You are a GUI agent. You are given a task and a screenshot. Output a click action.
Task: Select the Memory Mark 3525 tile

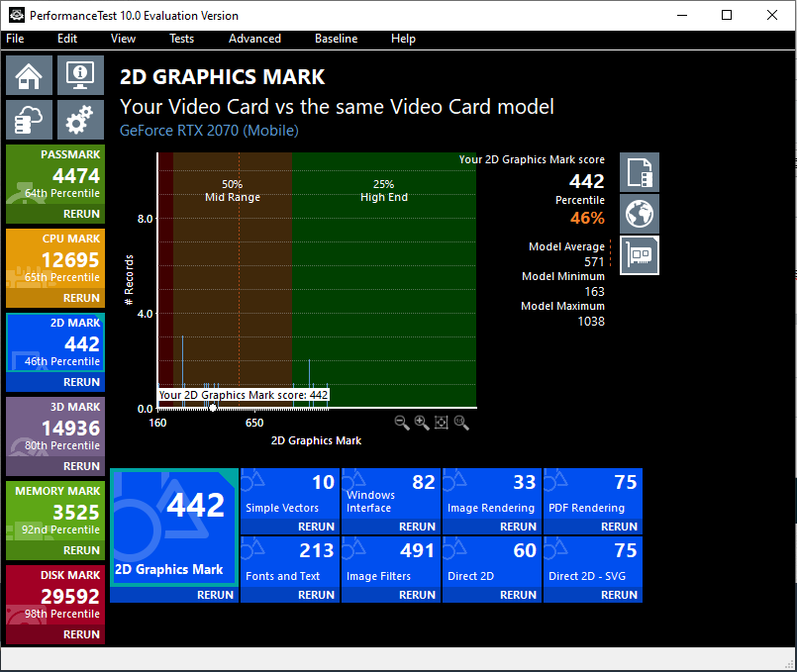[55, 512]
